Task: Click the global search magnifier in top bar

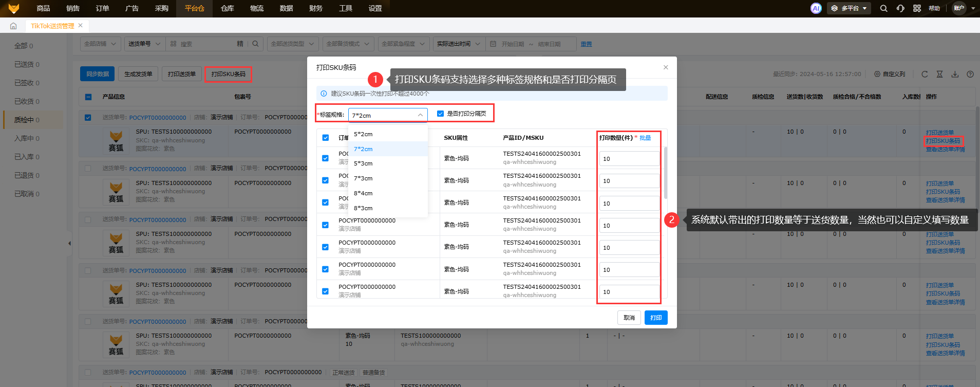Action: (x=883, y=8)
